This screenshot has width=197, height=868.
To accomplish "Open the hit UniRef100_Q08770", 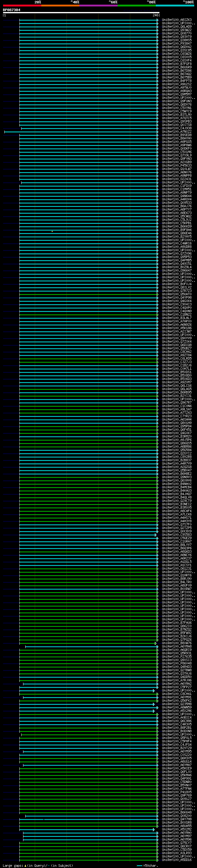I will (177, 33).
